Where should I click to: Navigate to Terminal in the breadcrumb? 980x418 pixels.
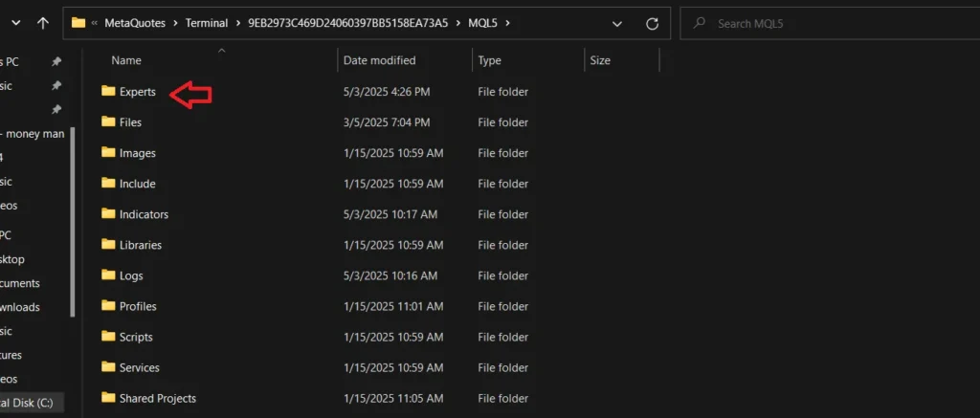(207, 24)
